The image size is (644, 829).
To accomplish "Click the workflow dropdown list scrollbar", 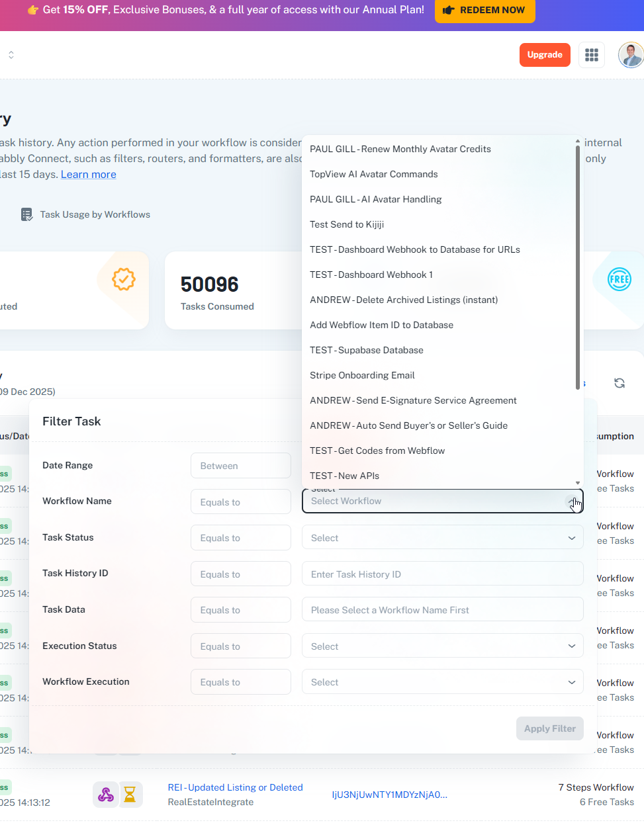I will click(x=578, y=265).
